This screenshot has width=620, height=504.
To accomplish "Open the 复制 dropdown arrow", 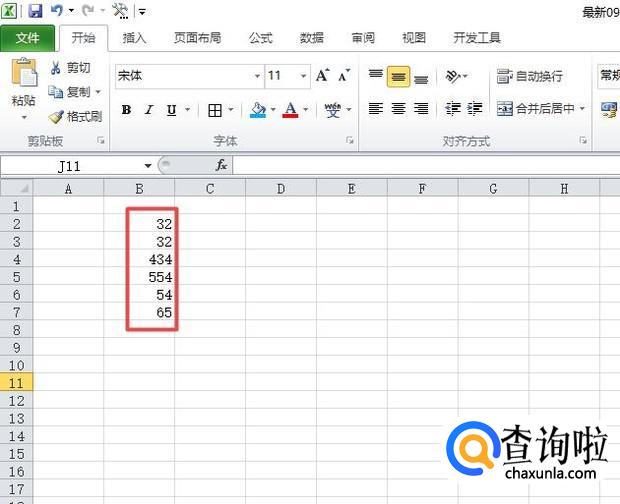I will click(x=98, y=92).
